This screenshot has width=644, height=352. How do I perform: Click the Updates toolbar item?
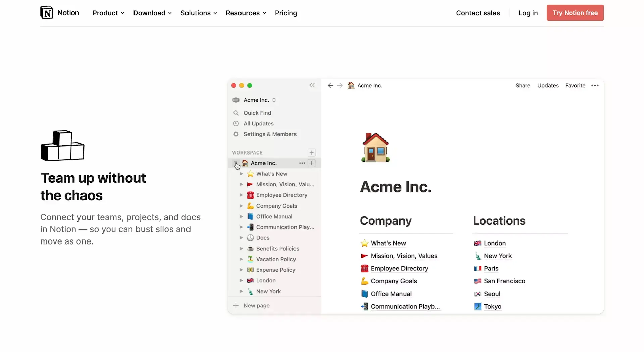(x=548, y=86)
